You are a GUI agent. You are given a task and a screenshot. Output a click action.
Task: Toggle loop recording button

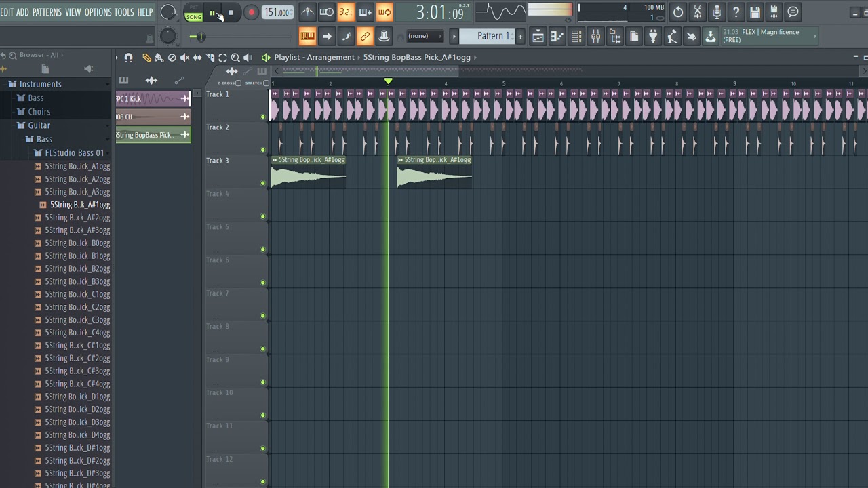click(384, 12)
